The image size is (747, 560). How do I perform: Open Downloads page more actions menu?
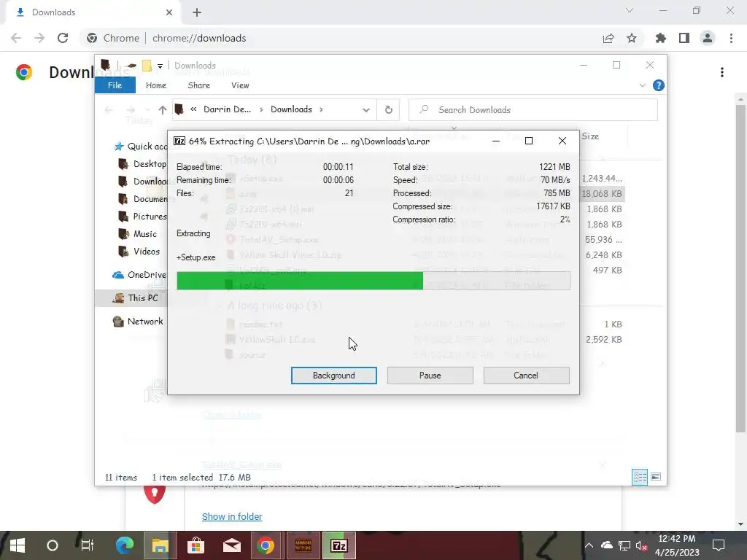tap(722, 72)
